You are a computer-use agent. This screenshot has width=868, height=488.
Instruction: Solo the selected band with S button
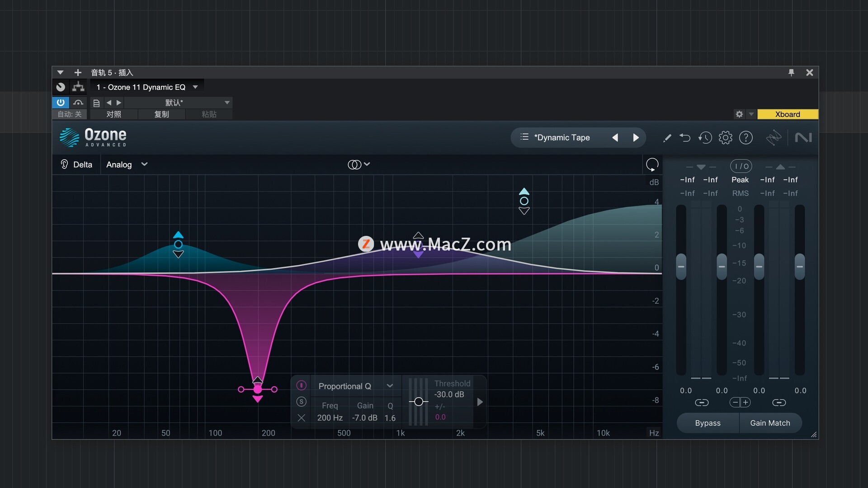tap(301, 402)
